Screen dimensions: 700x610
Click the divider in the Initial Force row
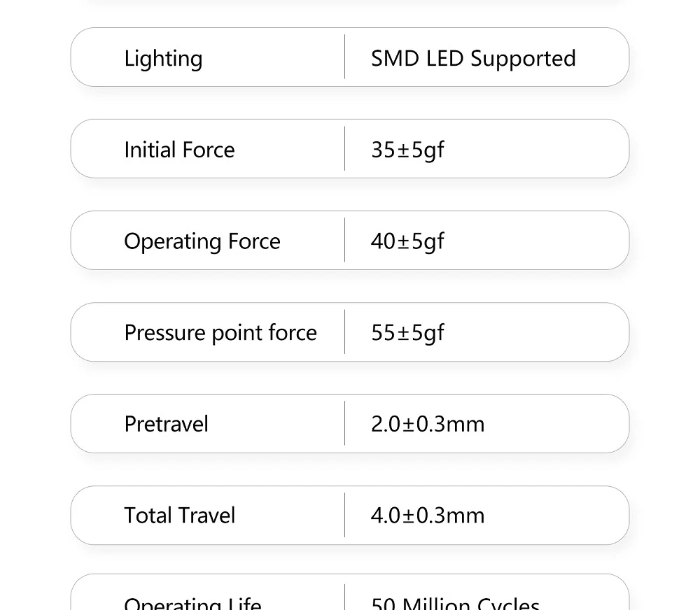(x=345, y=148)
